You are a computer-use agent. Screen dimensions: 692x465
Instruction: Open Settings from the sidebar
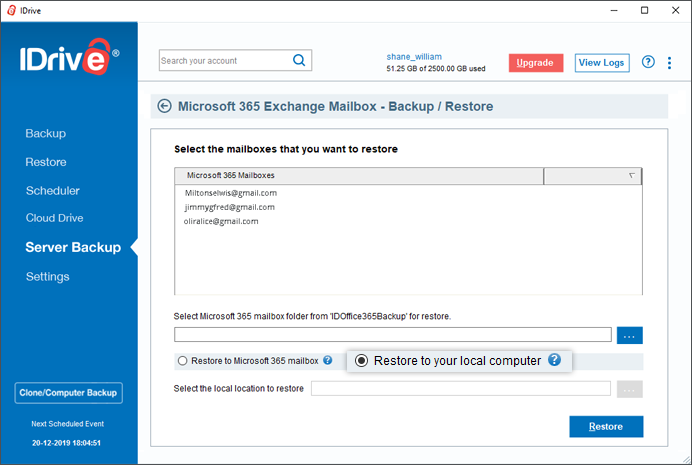(48, 277)
